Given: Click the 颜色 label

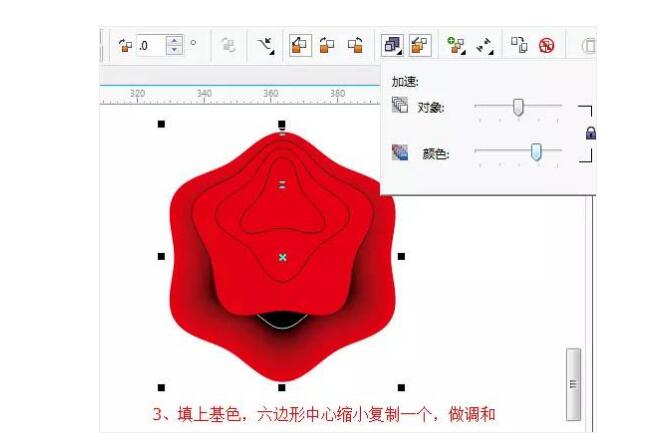Looking at the screenshot, I should click(x=436, y=154).
